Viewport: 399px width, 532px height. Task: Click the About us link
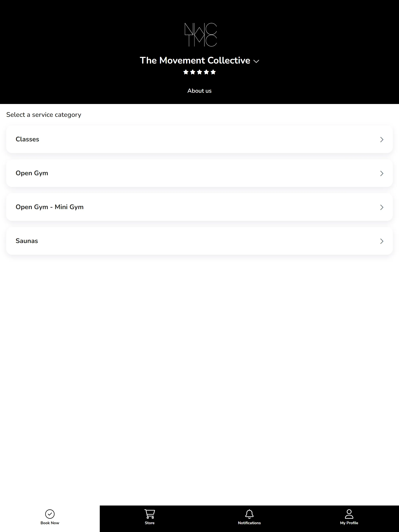[x=199, y=91]
